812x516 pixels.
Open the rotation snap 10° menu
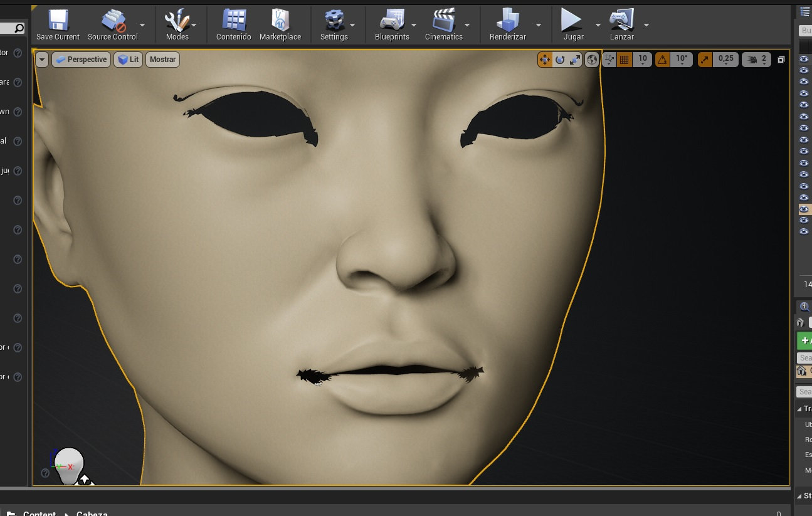682,60
